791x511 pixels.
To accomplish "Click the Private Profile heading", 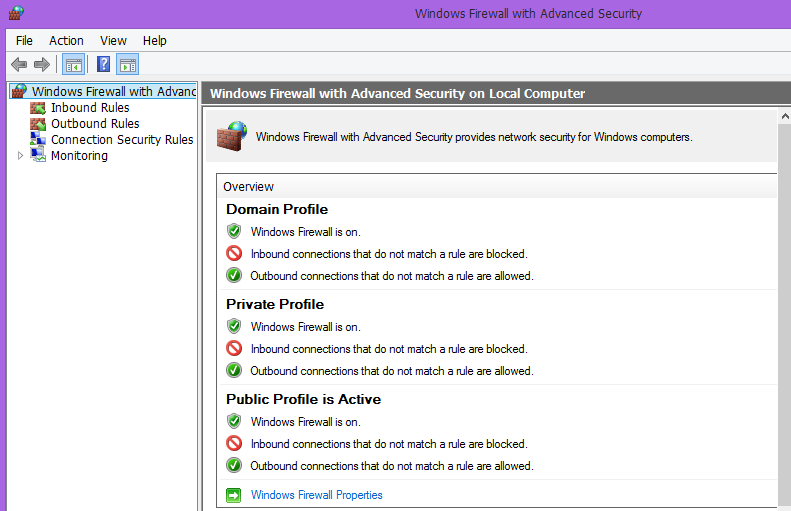I will (275, 304).
